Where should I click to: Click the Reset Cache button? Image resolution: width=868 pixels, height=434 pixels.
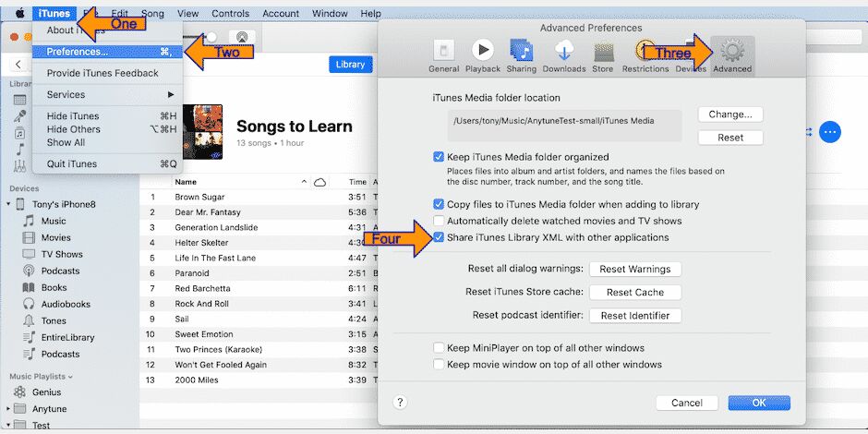(635, 293)
